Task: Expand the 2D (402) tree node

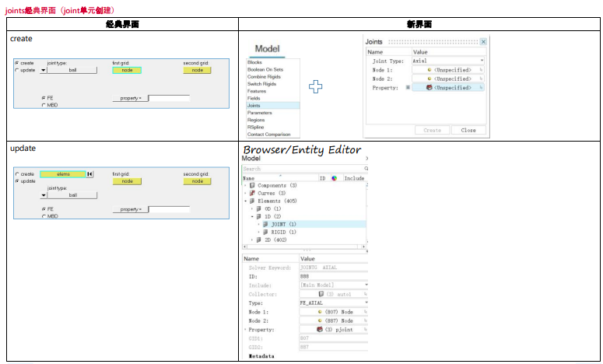Action: [x=251, y=240]
